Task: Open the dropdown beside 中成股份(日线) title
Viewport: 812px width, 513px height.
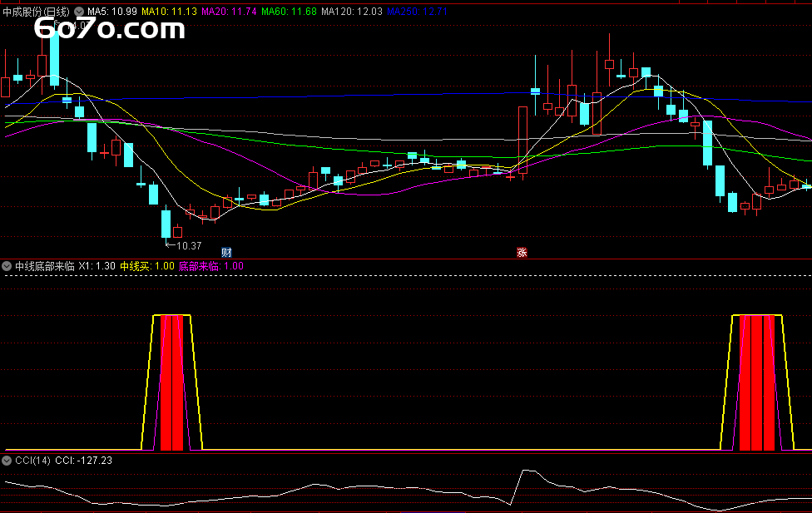Action: pos(79,12)
